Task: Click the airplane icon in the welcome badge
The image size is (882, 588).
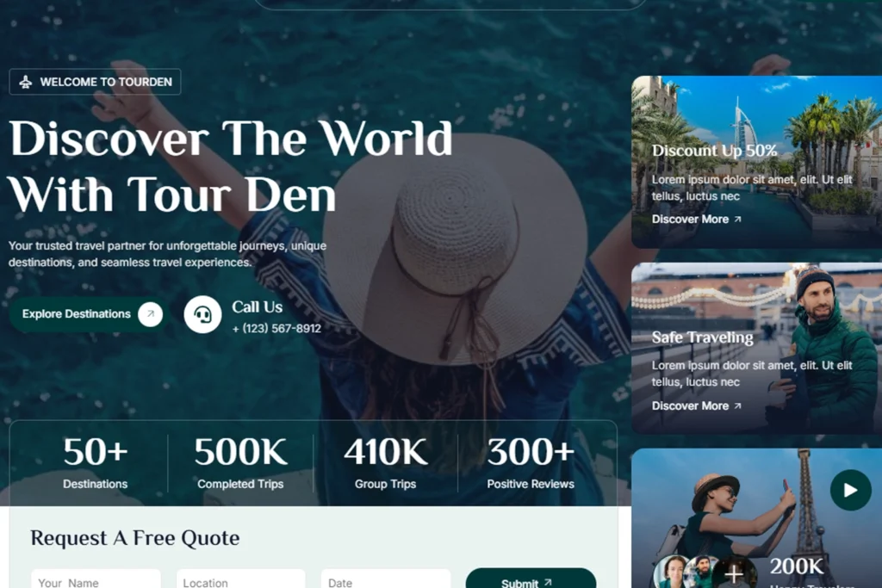Action: [x=26, y=82]
